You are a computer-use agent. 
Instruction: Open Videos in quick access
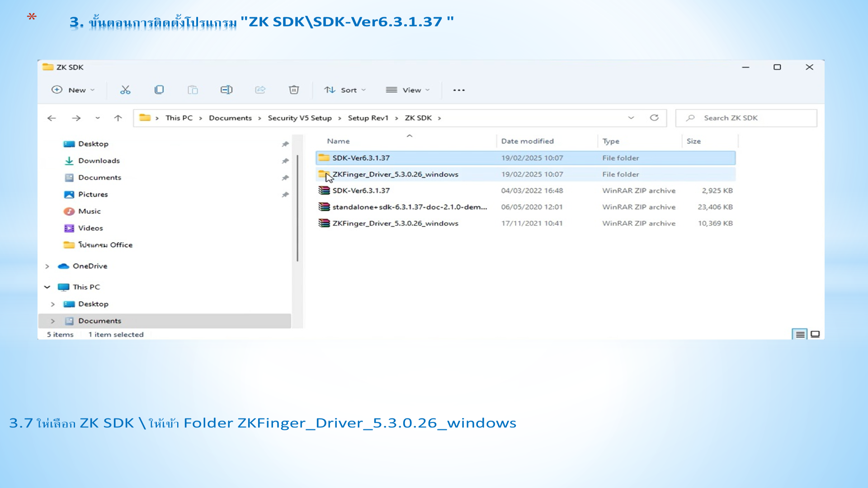[x=90, y=228]
